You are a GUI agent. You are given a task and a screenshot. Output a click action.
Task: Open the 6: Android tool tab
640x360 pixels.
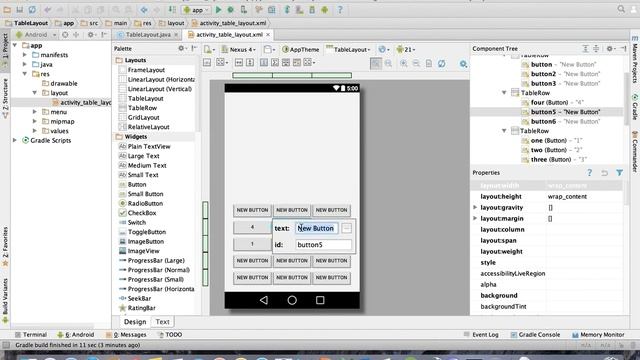tap(76, 334)
